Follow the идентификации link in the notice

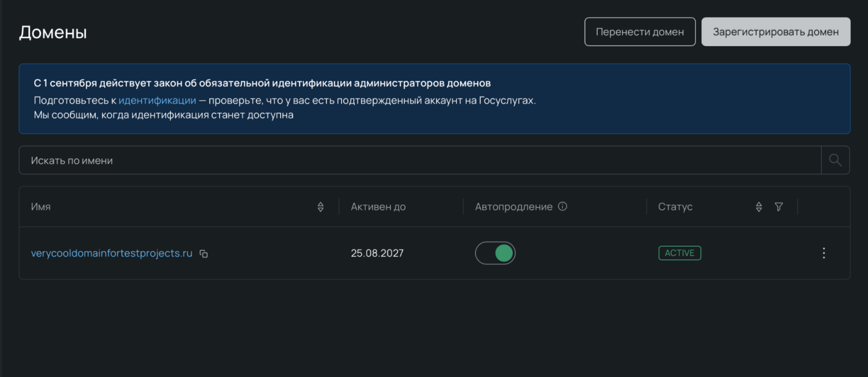tap(157, 101)
